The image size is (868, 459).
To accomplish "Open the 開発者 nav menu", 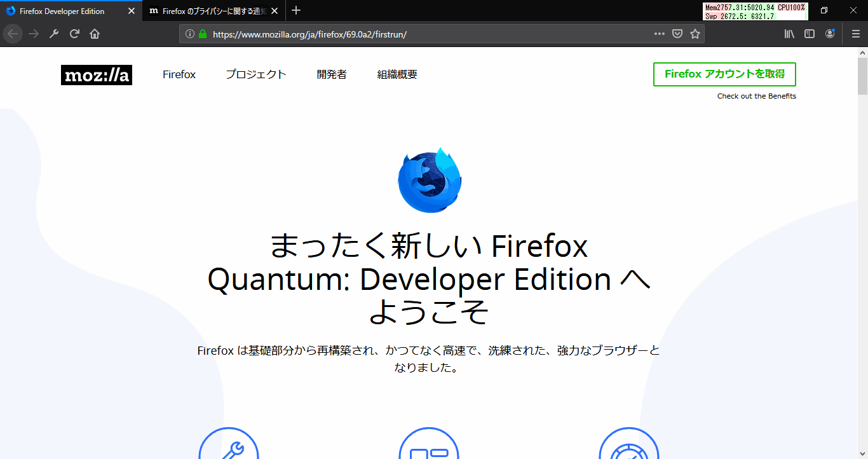I will 332,75.
